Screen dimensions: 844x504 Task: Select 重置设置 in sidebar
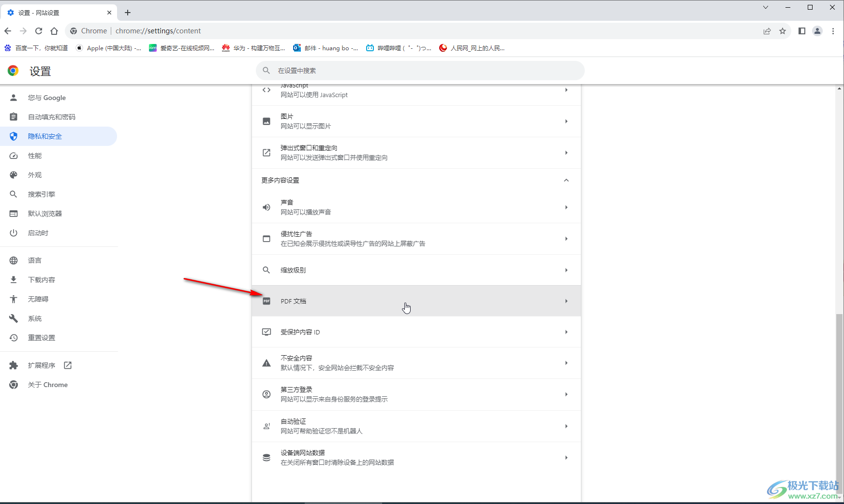[59, 338]
